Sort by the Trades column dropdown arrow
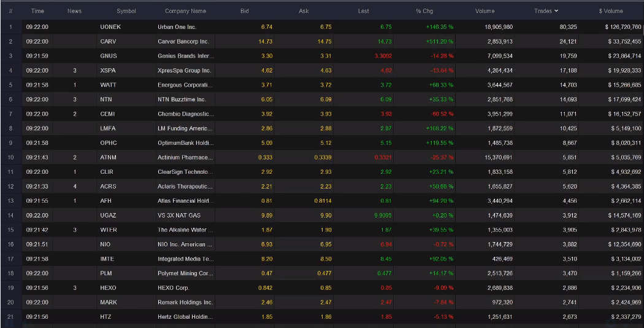The height and width of the screenshot is (328, 644). click(x=556, y=11)
